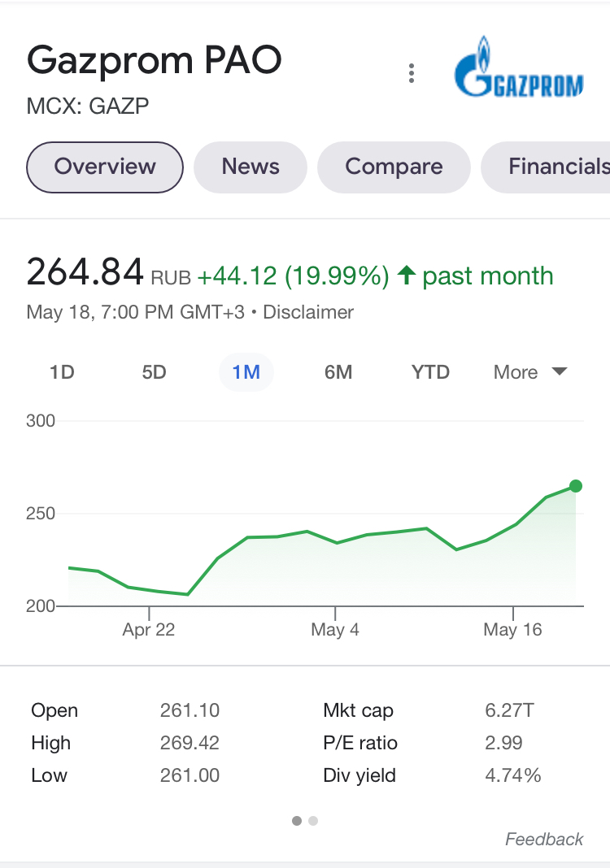Click the Feedback link
610x868 pixels.
pos(543,840)
